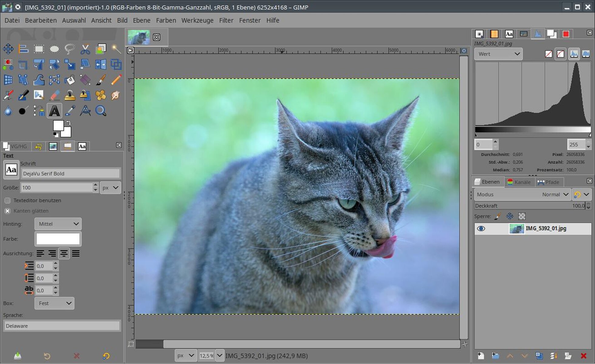Open the Hinting Mittel dropdown
This screenshot has width=595, height=364.
[x=58, y=224]
